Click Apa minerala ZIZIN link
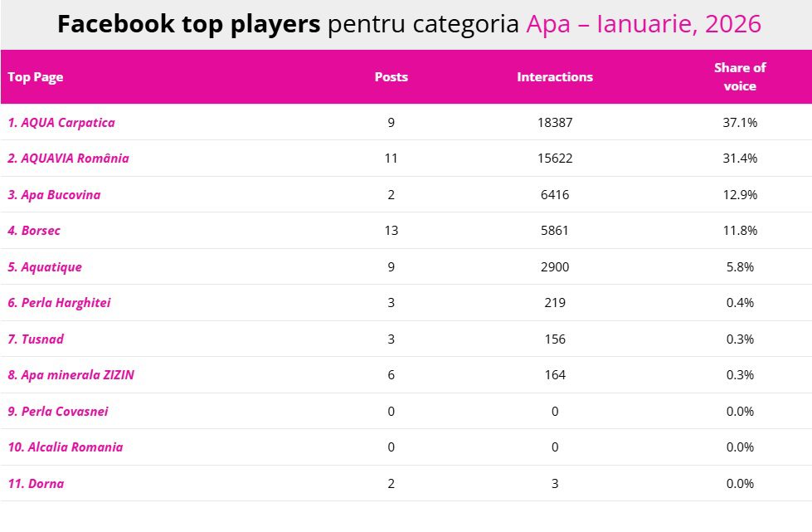Image resolution: width=812 pixels, height=532 pixels. 71,375
